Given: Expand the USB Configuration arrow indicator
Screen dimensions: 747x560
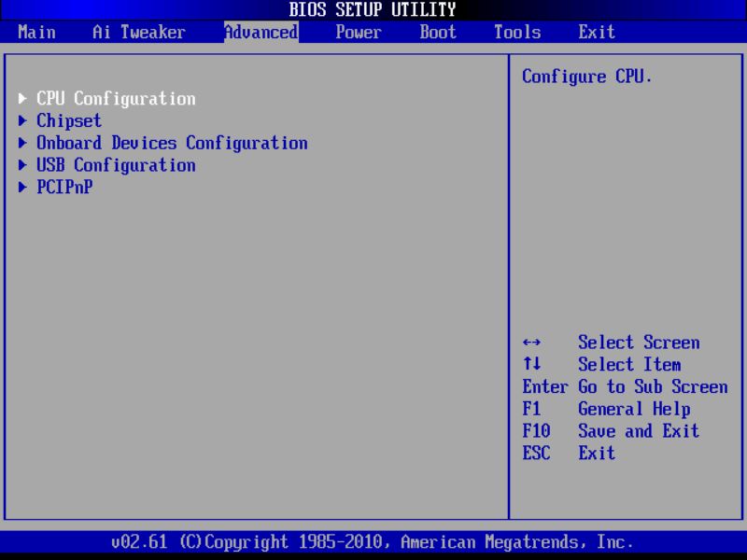Looking at the screenshot, I should pyautogui.click(x=22, y=165).
